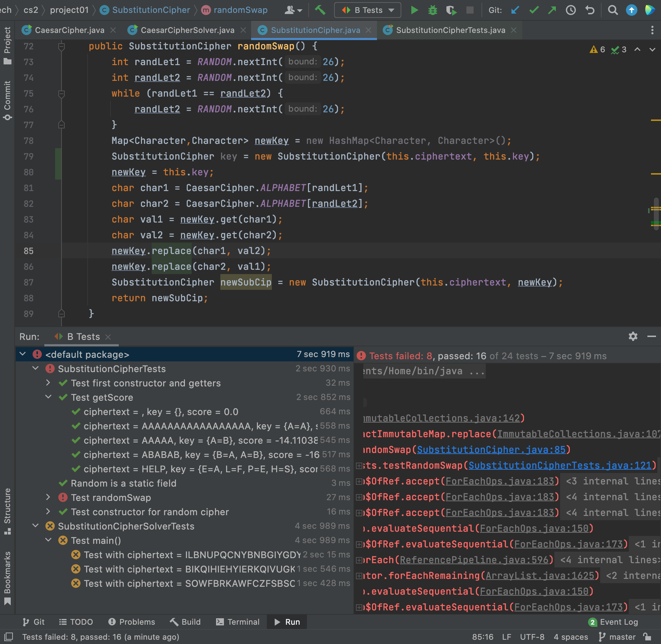Open the SubstitutionCipher.java:85 stack trace link
This screenshot has height=644, width=661.
pos(491,449)
